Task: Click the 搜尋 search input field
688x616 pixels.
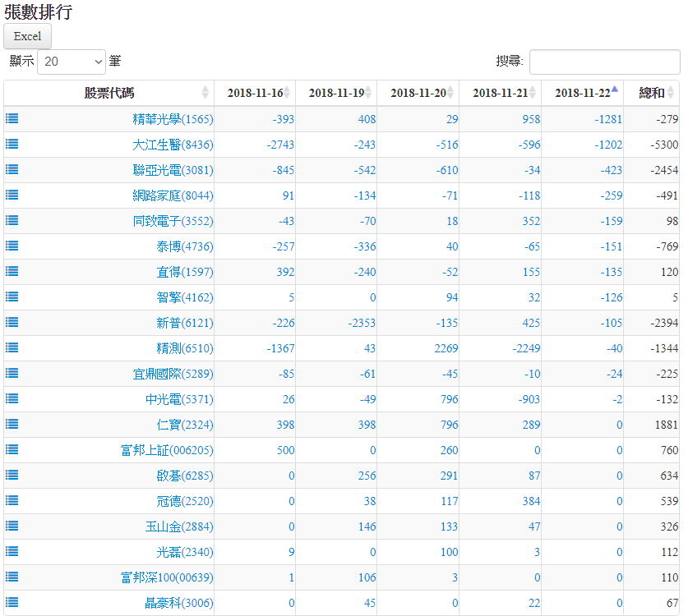Action: click(x=604, y=62)
